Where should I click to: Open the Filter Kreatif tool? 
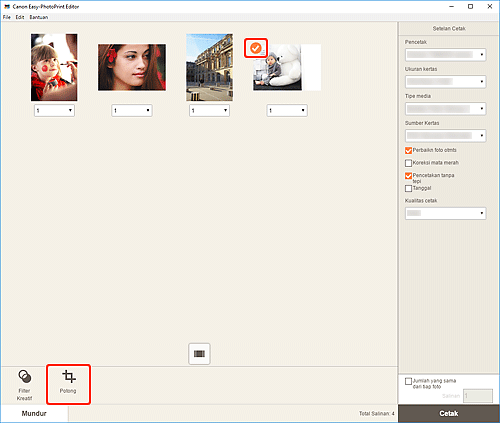click(x=24, y=385)
